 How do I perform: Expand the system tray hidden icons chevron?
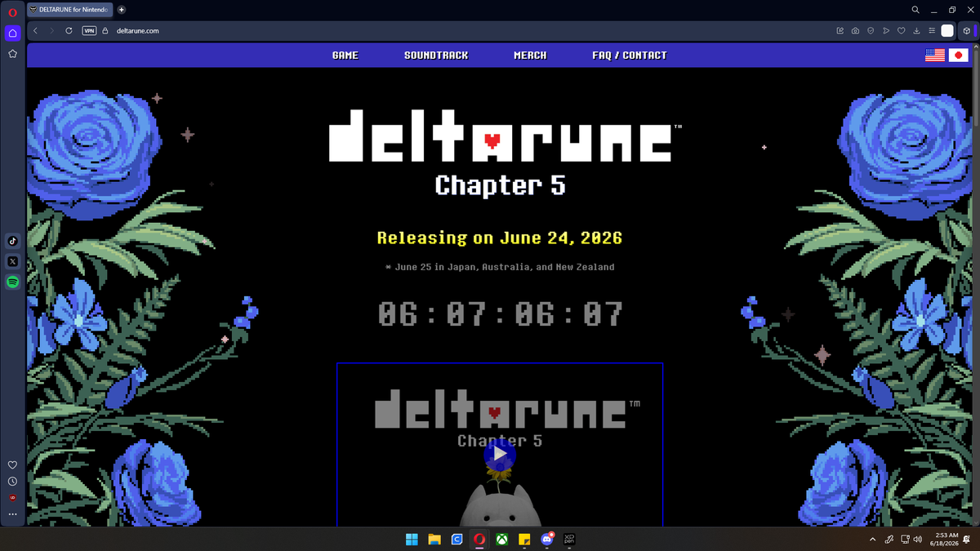point(872,540)
